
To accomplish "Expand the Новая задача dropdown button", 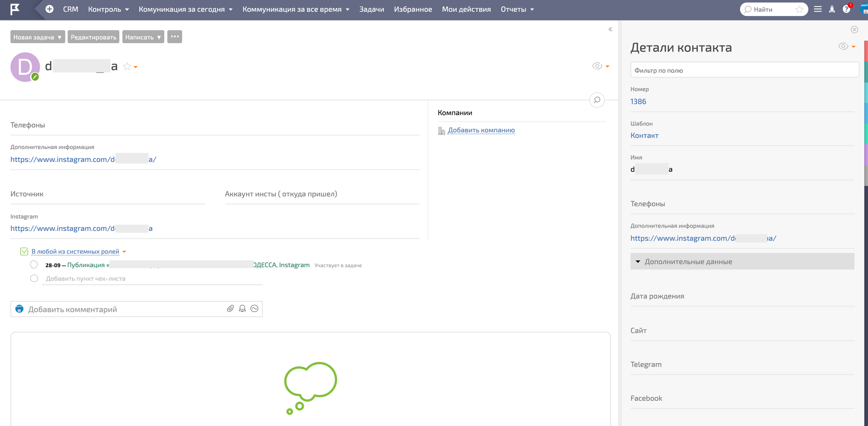I will point(37,37).
